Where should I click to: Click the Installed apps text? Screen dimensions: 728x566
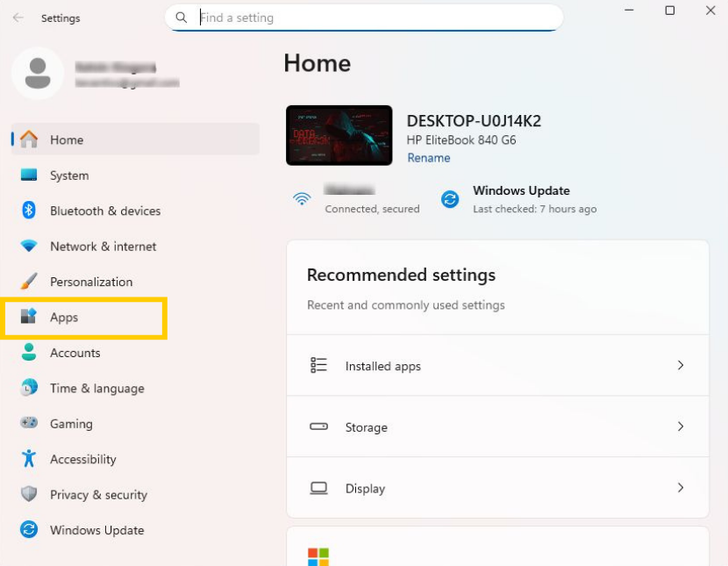coord(383,366)
